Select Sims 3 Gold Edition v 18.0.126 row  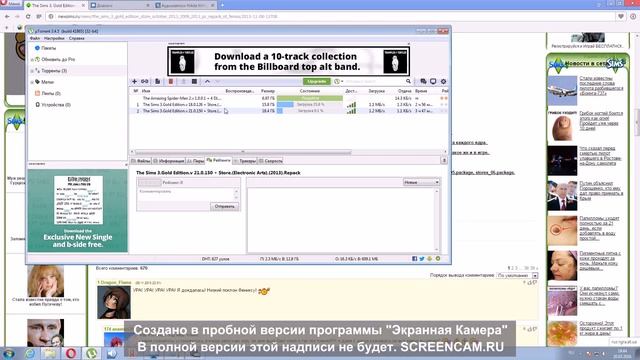point(289,104)
